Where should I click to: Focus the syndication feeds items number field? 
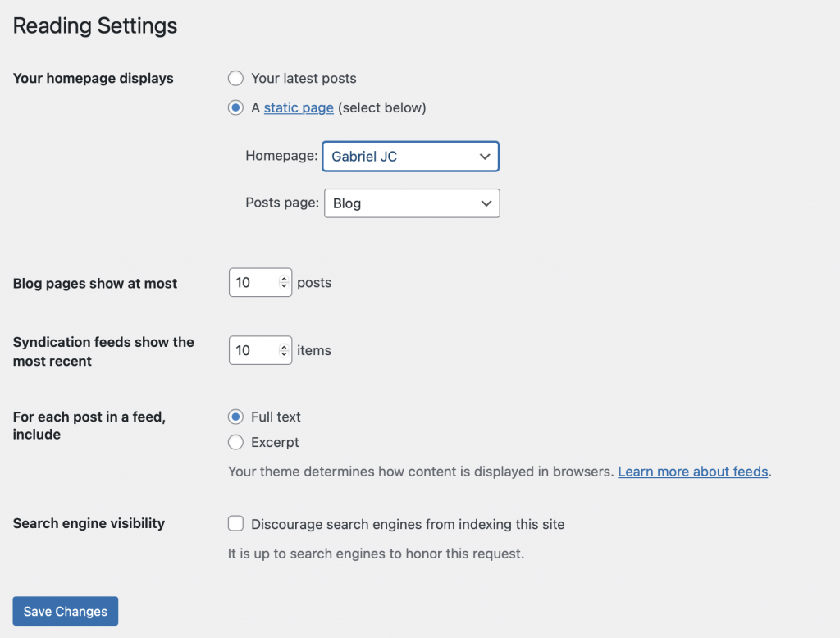(253, 350)
